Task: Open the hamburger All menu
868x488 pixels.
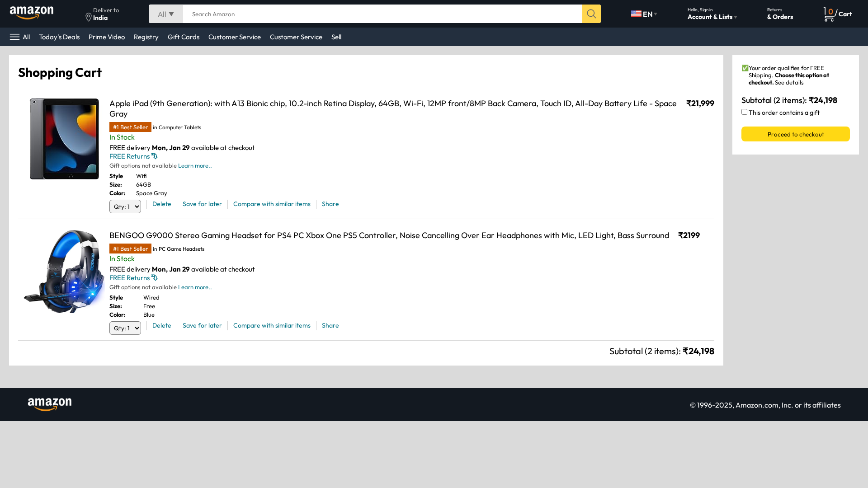Action: pos(20,37)
